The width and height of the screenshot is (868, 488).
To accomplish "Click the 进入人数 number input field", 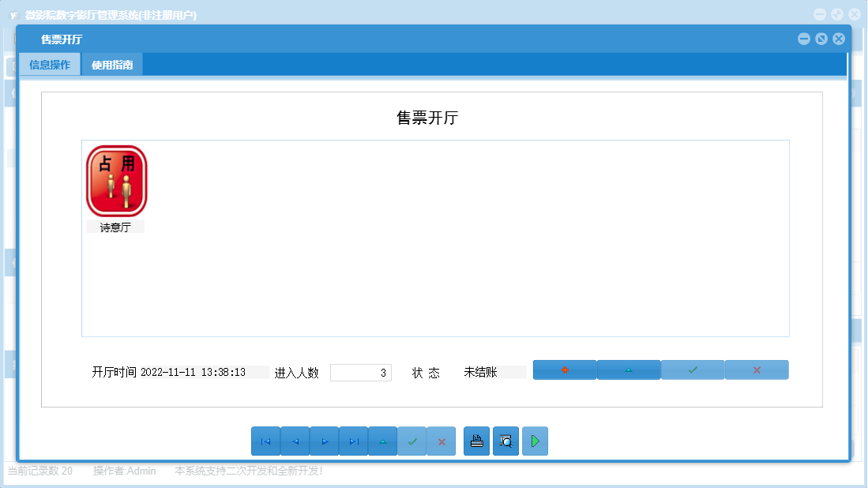I will pyautogui.click(x=361, y=372).
